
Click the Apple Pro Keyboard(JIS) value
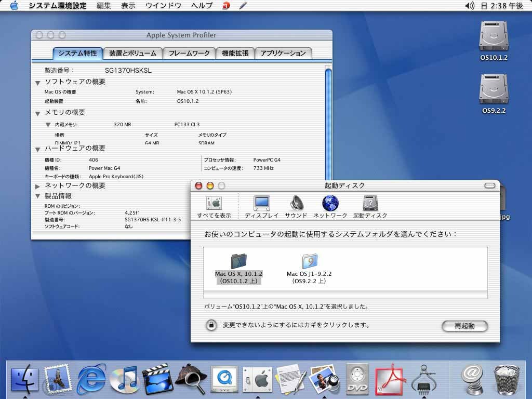[116, 177]
